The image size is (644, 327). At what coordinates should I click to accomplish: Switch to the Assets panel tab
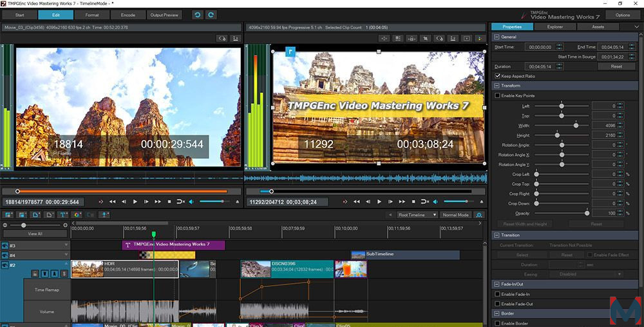[x=598, y=26]
